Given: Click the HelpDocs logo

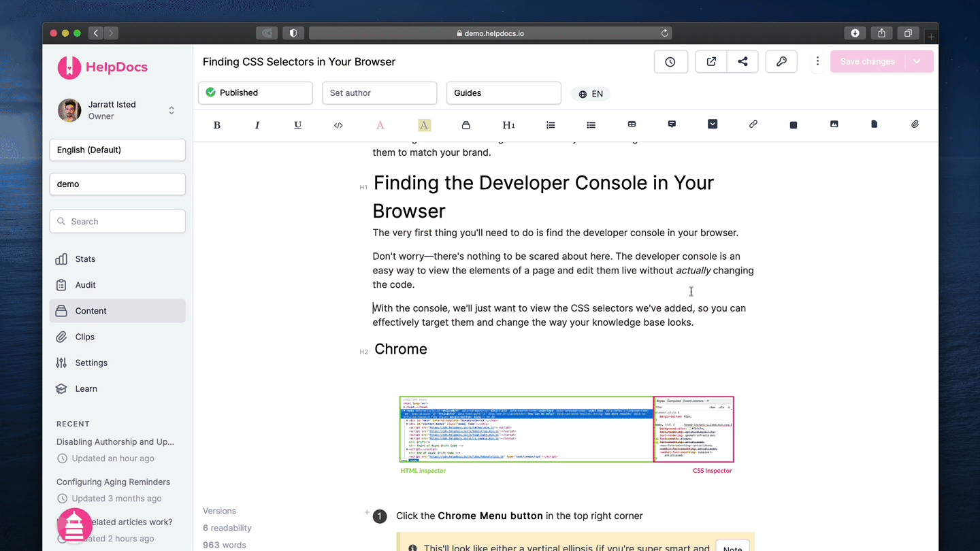Looking at the screenshot, I should [x=103, y=67].
